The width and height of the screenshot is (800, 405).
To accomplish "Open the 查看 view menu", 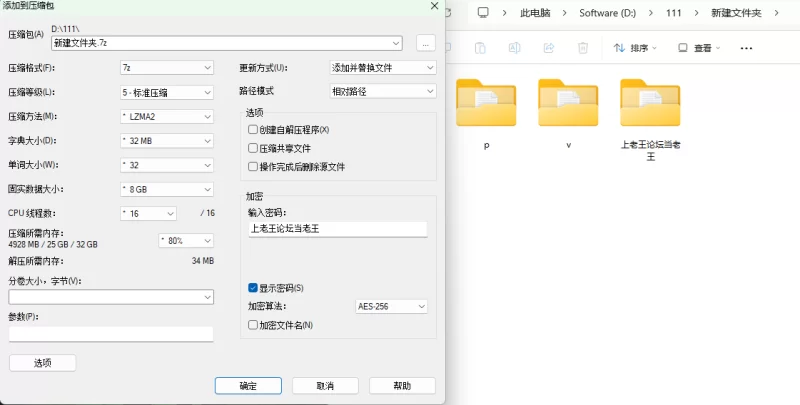I will [x=701, y=48].
